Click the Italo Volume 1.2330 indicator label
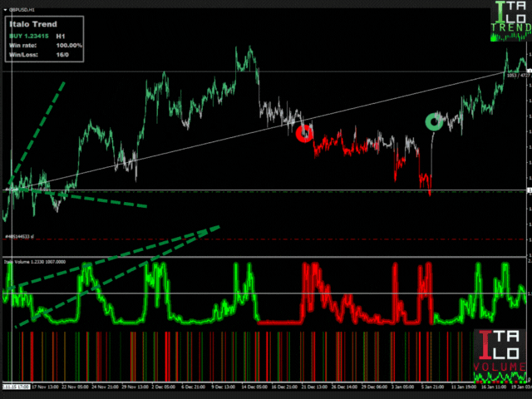 point(35,262)
